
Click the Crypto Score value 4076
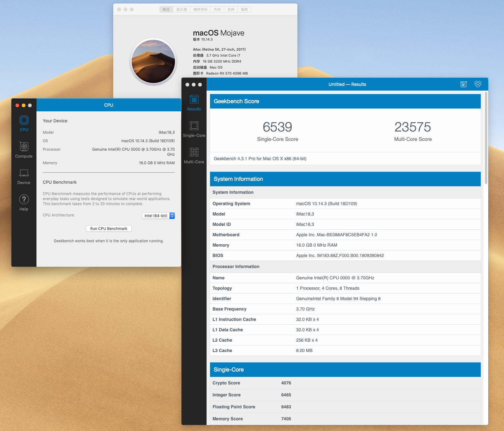click(286, 383)
